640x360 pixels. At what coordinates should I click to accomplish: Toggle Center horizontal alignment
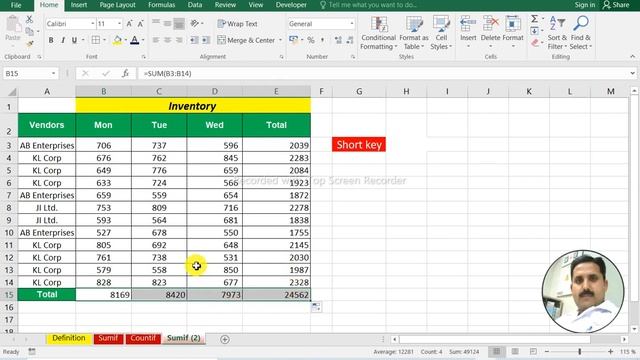tap(167, 40)
